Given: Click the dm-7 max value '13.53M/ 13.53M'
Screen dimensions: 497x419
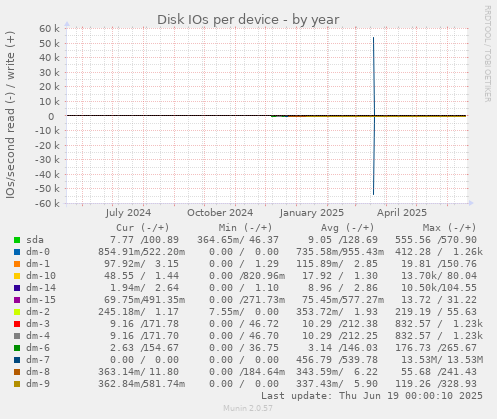Looking at the screenshot, I should point(442,360).
